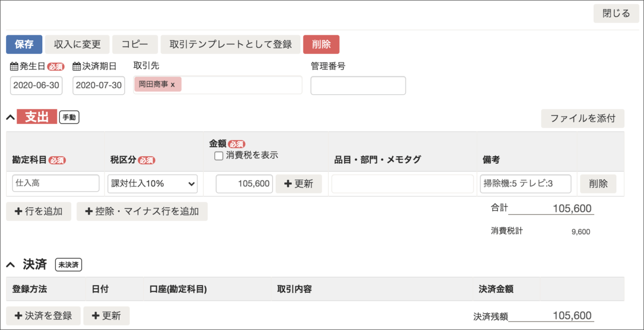644x330 pixels.
Task: Delete the 仕入高 row with 削除
Action: tap(598, 184)
